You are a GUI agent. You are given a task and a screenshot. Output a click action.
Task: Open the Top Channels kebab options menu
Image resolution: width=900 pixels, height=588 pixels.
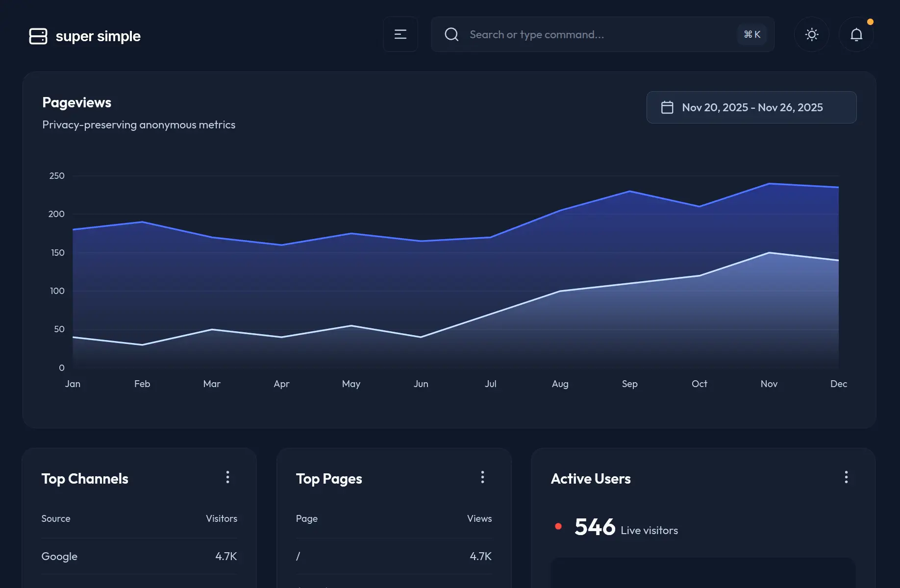tap(227, 477)
